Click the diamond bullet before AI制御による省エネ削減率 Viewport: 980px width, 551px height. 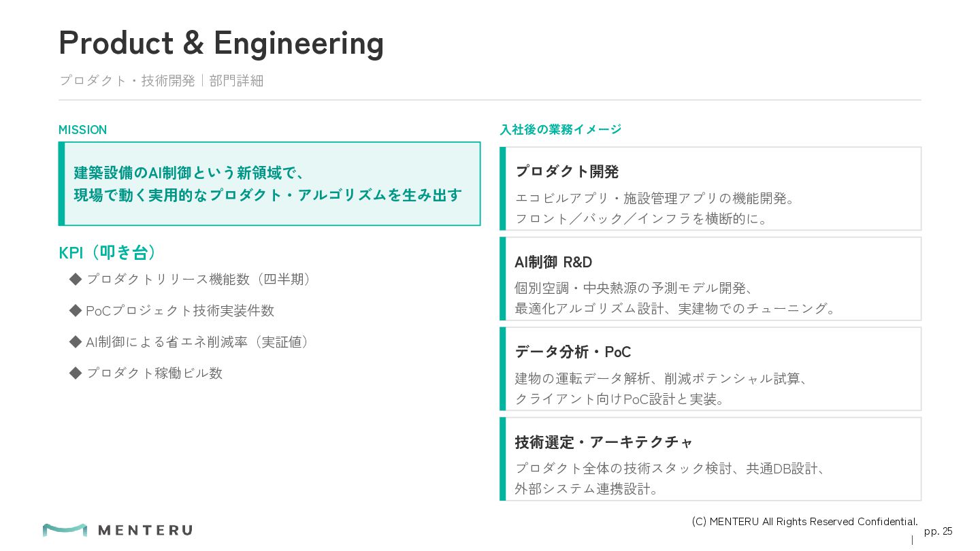click(x=76, y=341)
